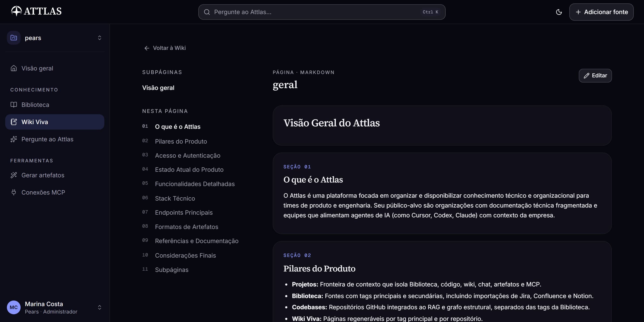
Task: Jump to O que é o Attlas section
Action: [178, 127]
